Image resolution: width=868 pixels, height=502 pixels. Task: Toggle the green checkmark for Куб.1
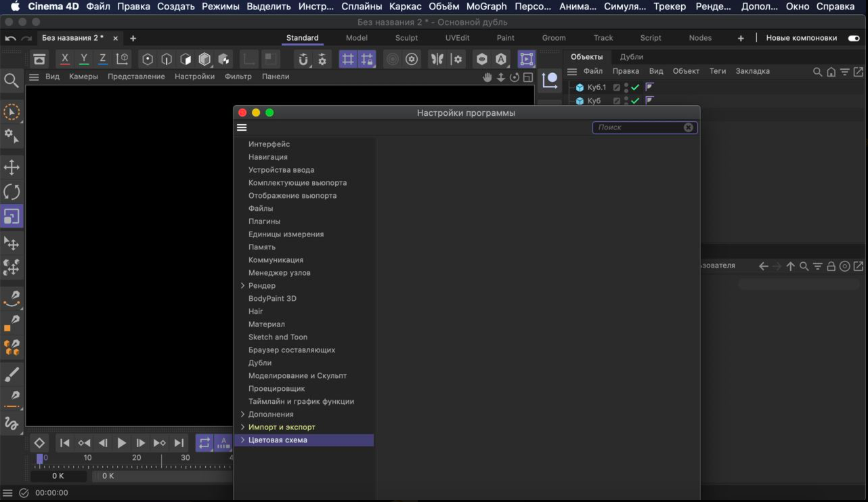click(635, 87)
